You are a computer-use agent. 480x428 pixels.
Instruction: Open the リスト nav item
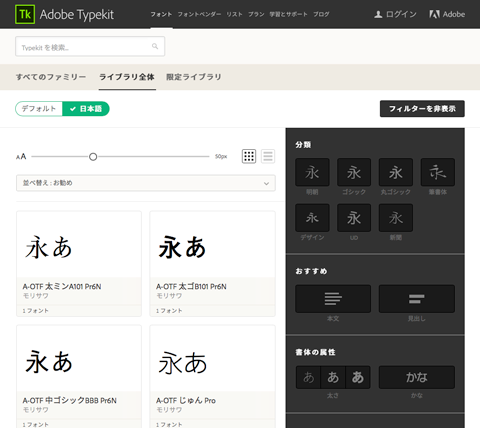pos(234,14)
